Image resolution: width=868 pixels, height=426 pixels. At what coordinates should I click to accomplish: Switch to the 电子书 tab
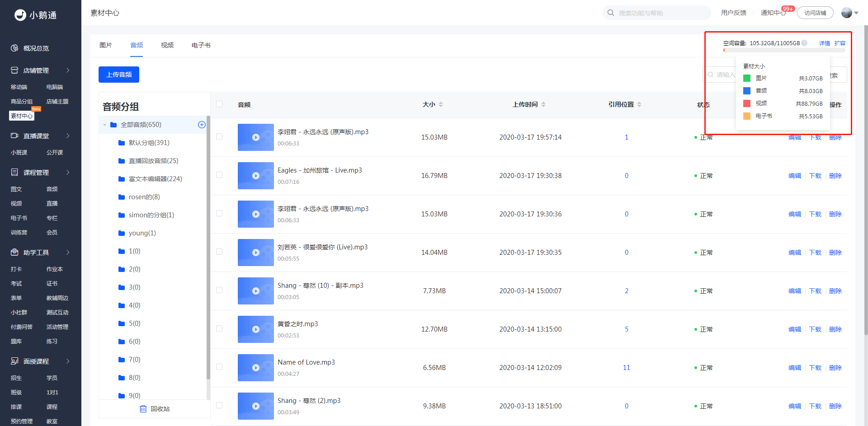[201, 45]
